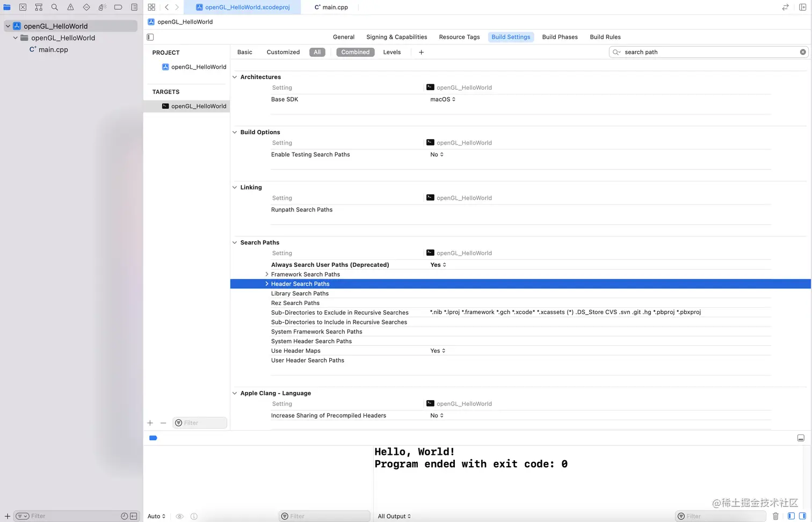Show All build settings
The height and width of the screenshot is (522, 812).
[x=317, y=52]
